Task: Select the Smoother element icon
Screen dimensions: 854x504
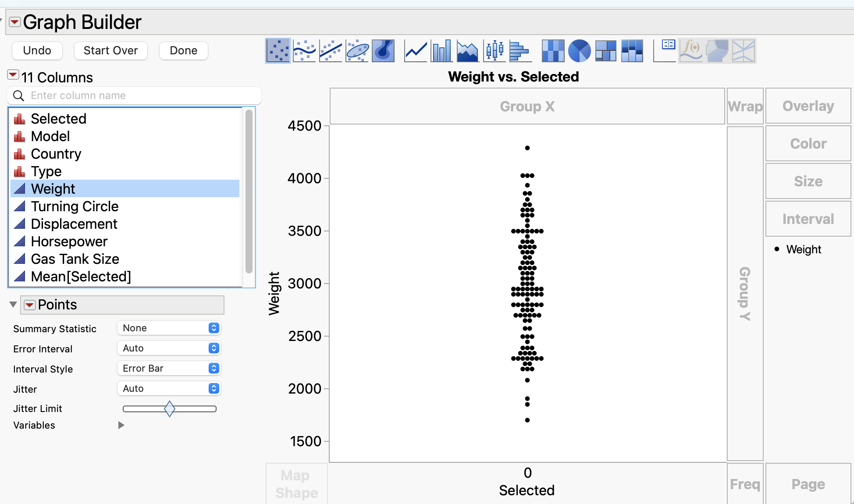Action: tap(304, 51)
